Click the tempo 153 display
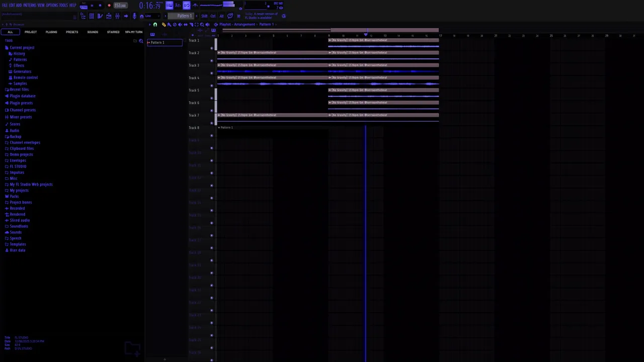644x362 pixels. 120,6
